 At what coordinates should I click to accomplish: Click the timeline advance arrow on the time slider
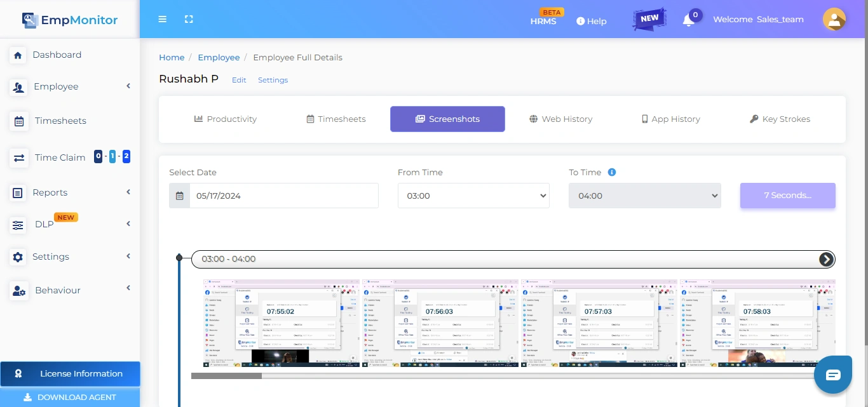[x=826, y=259]
